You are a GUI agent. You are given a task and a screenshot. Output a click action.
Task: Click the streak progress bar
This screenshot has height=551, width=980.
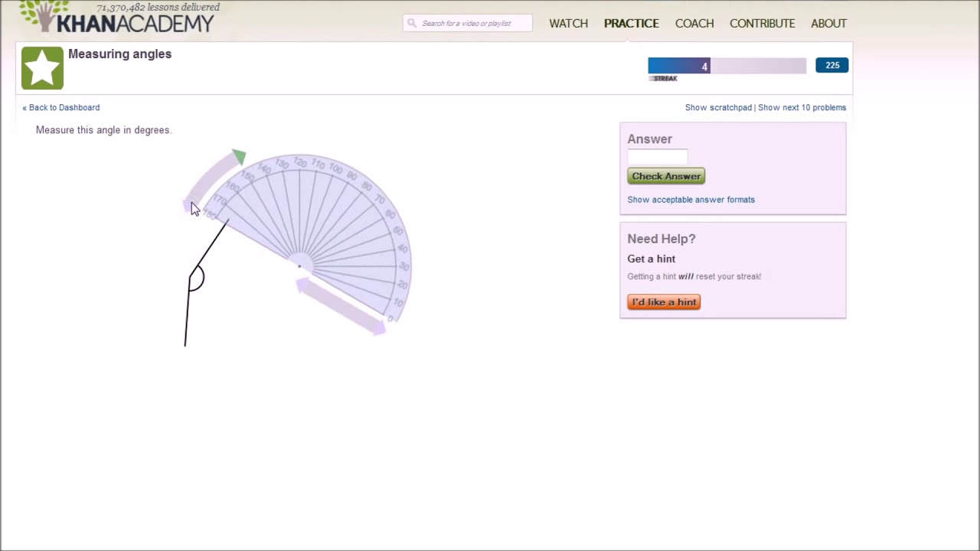pyautogui.click(x=727, y=66)
